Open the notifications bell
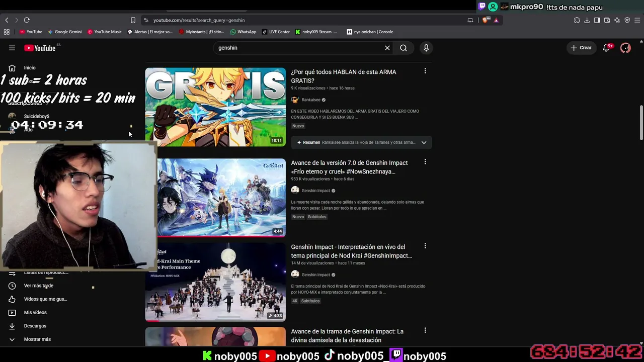 (x=607, y=48)
